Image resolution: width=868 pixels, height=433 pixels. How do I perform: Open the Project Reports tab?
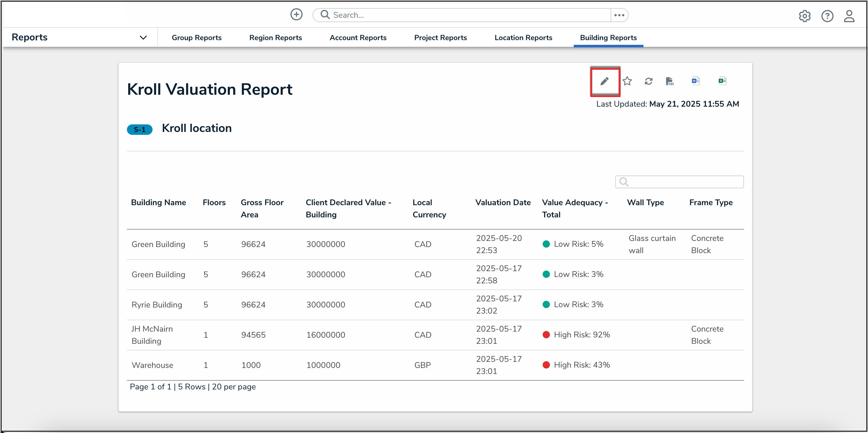[x=440, y=38]
